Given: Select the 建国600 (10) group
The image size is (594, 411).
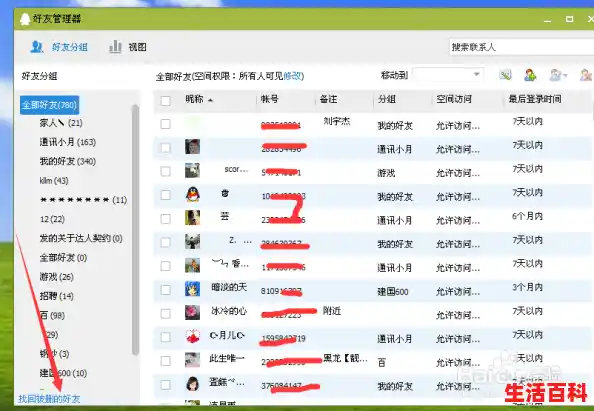Looking at the screenshot, I should coord(63,373).
